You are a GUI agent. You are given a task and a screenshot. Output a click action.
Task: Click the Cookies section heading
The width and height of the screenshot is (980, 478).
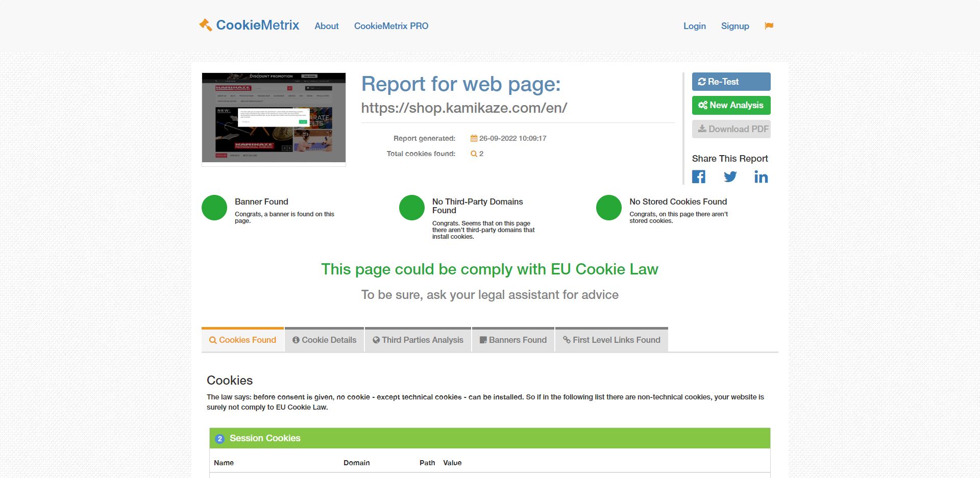pyautogui.click(x=230, y=381)
